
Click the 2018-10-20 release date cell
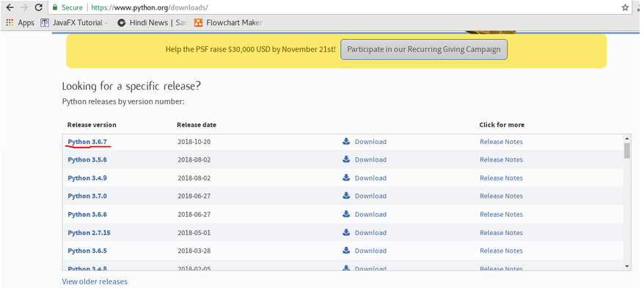coord(194,142)
